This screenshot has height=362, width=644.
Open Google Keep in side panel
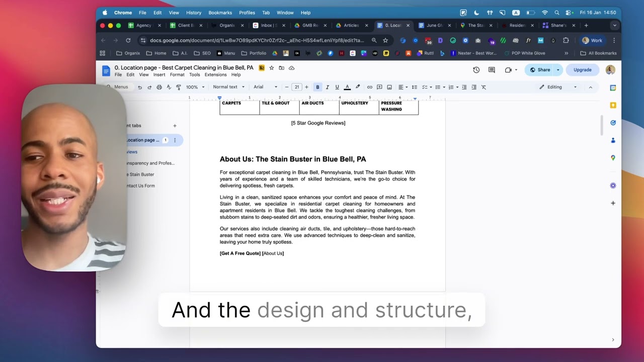tap(613, 105)
